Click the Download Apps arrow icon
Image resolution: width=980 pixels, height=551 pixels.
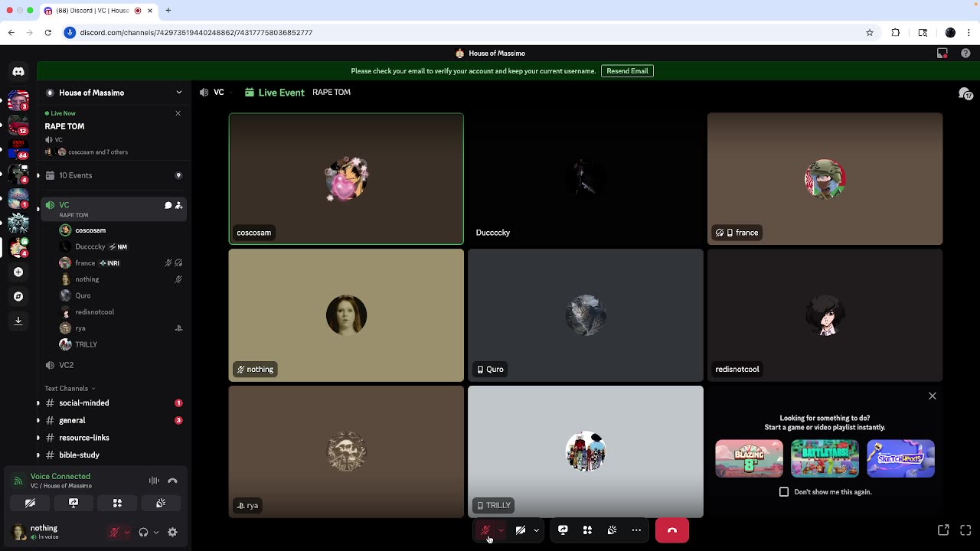(18, 321)
